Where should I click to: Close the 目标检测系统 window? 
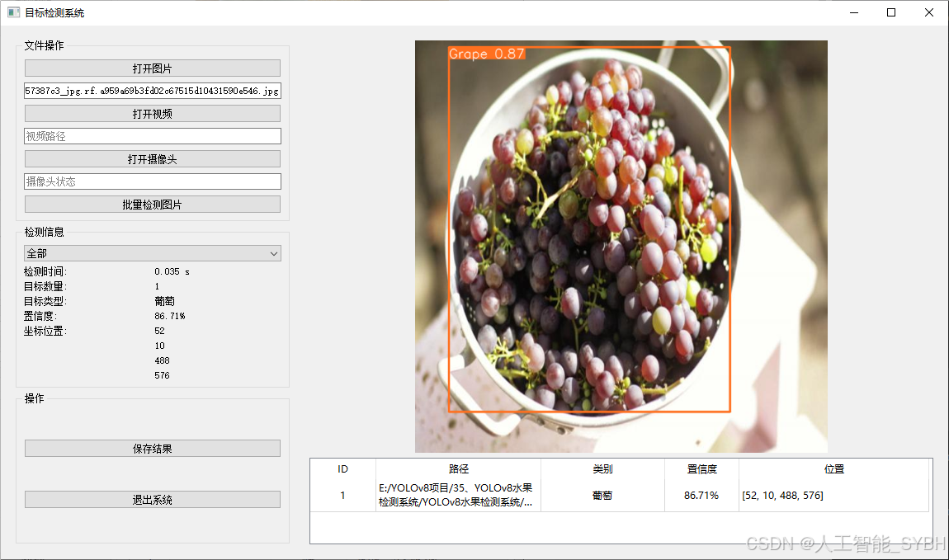(x=929, y=12)
